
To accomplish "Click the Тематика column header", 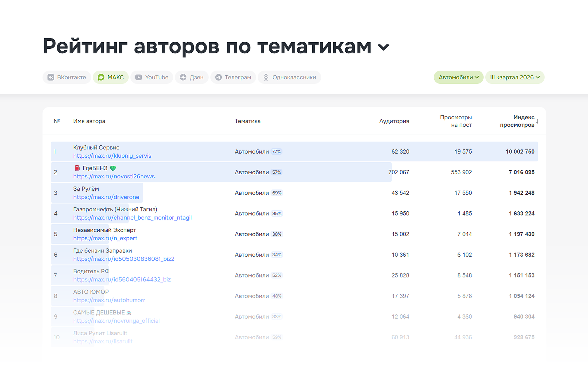I will (x=247, y=121).
